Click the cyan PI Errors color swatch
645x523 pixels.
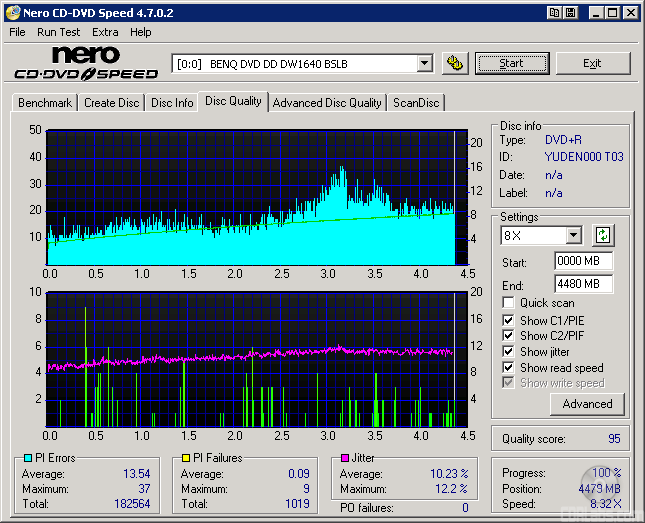(27, 458)
